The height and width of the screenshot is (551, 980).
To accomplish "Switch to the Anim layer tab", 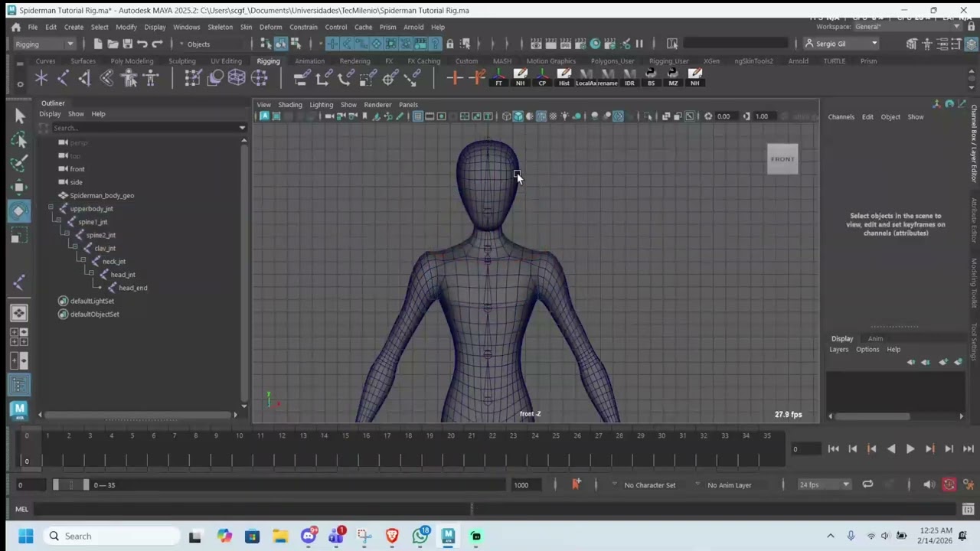I will (x=875, y=338).
